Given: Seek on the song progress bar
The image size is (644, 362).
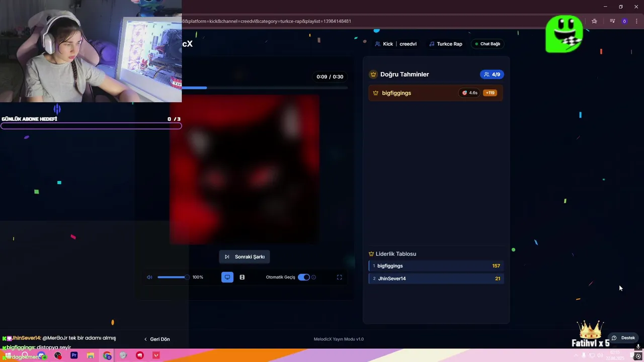Looking at the screenshot, I should click(264, 88).
